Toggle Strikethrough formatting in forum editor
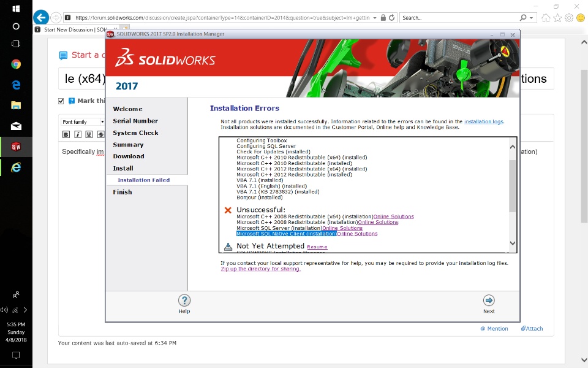 tap(100, 134)
